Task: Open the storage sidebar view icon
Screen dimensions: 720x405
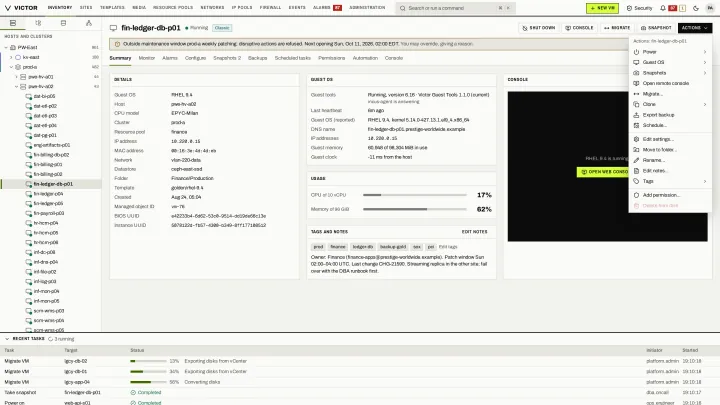Action: point(63,23)
